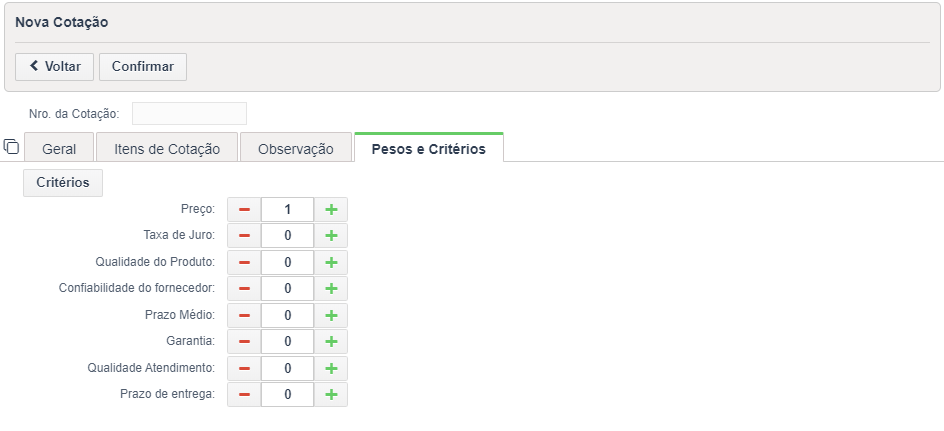The height and width of the screenshot is (431, 944).
Task: Increase the Preço weight with plus icon
Action: (331, 209)
